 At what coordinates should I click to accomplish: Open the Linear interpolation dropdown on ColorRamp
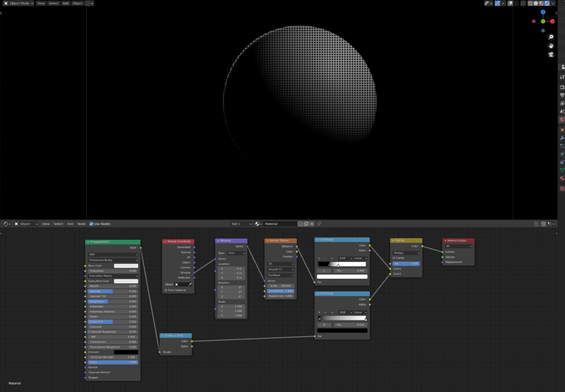[x=360, y=258]
